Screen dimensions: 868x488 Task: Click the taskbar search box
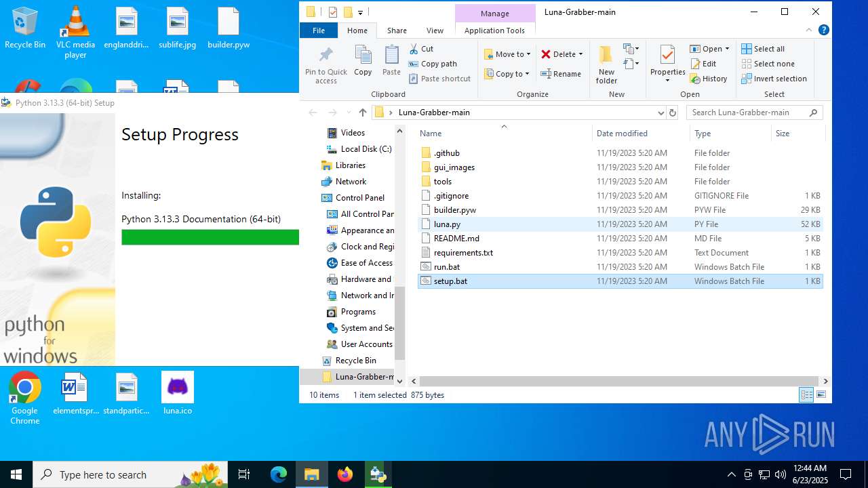click(130, 474)
